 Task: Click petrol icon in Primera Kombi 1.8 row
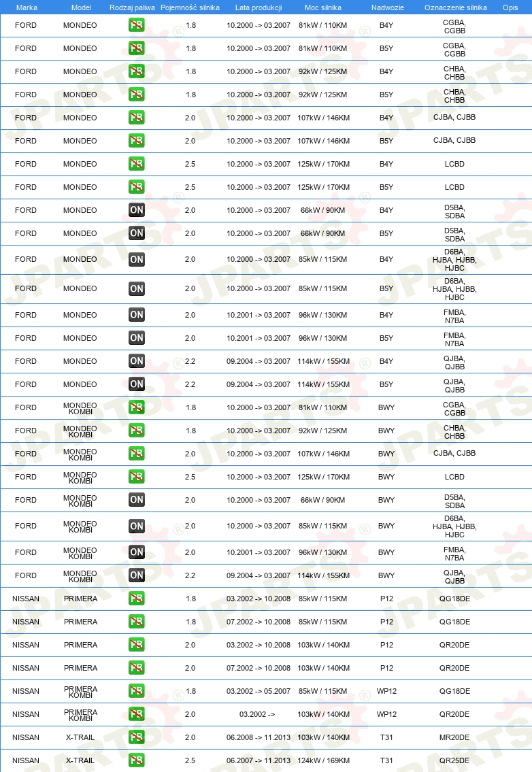(x=137, y=691)
